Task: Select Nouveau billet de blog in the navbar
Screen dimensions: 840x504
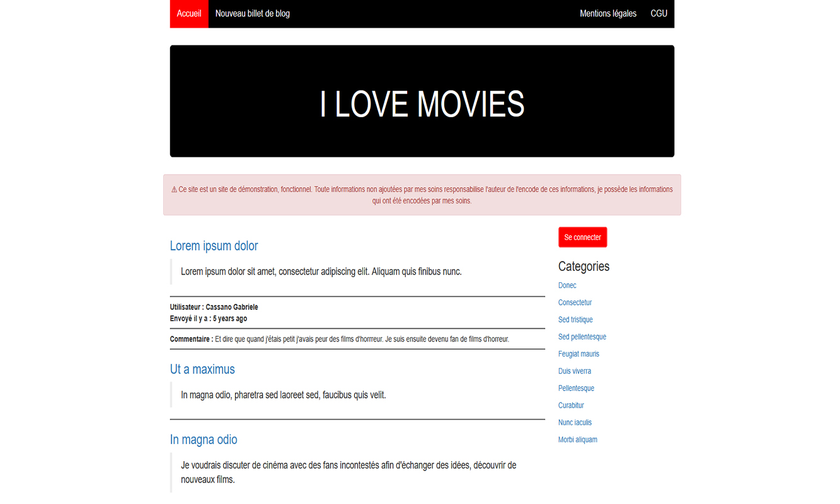Action: (252, 13)
